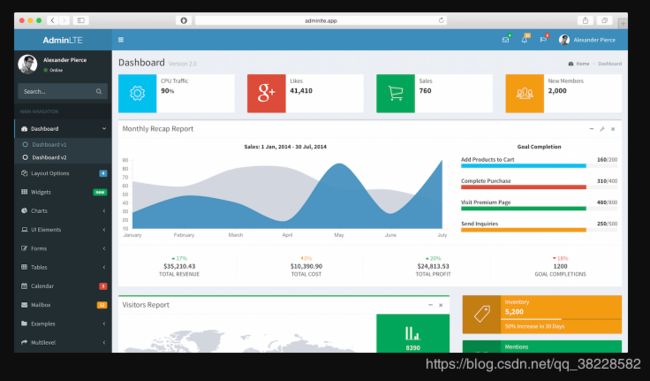The width and height of the screenshot is (650, 381).
Task: Collapse the Visitors Report box
Action: click(x=430, y=305)
